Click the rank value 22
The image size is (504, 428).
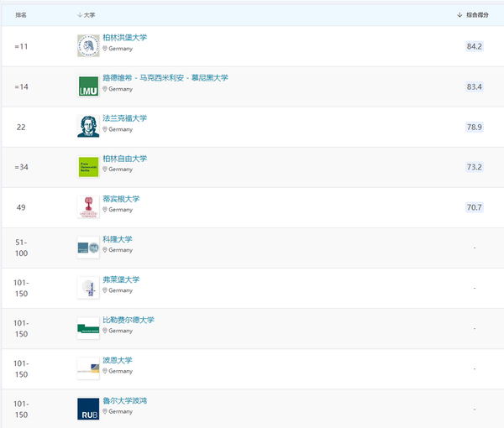click(21, 128)
